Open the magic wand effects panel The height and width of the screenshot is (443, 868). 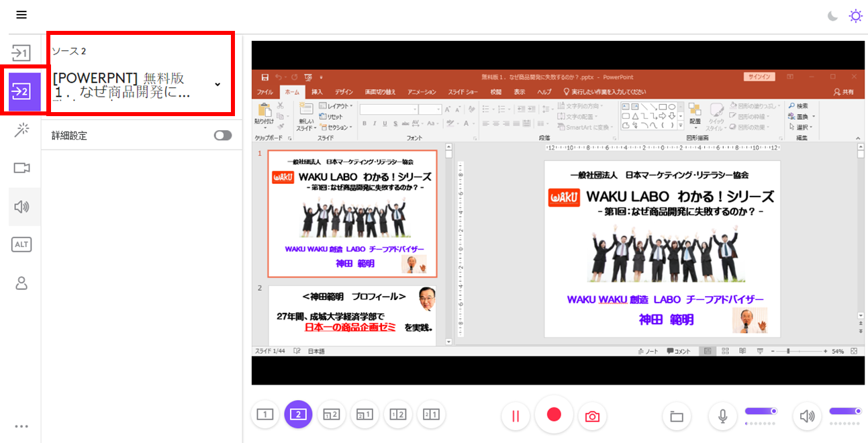tap(21, 130)
